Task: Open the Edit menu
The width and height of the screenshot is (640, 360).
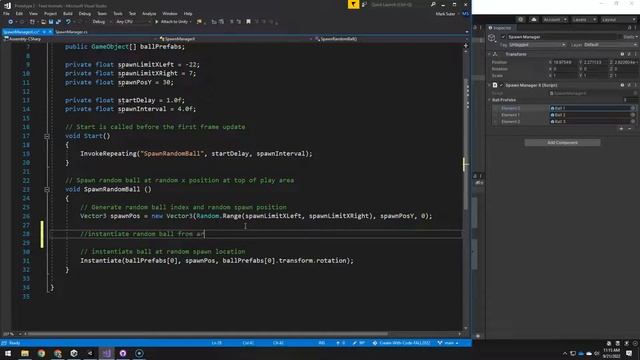Action: tap(19, 13)
